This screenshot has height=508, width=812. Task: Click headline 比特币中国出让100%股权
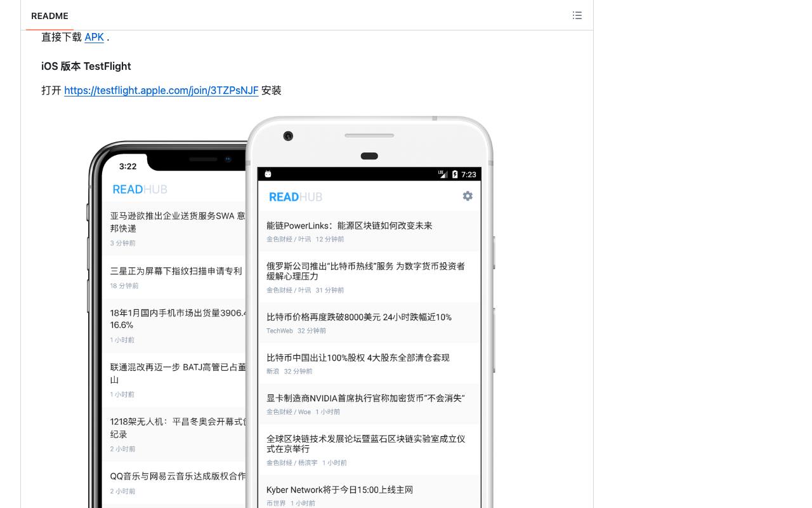pos(358,358)
